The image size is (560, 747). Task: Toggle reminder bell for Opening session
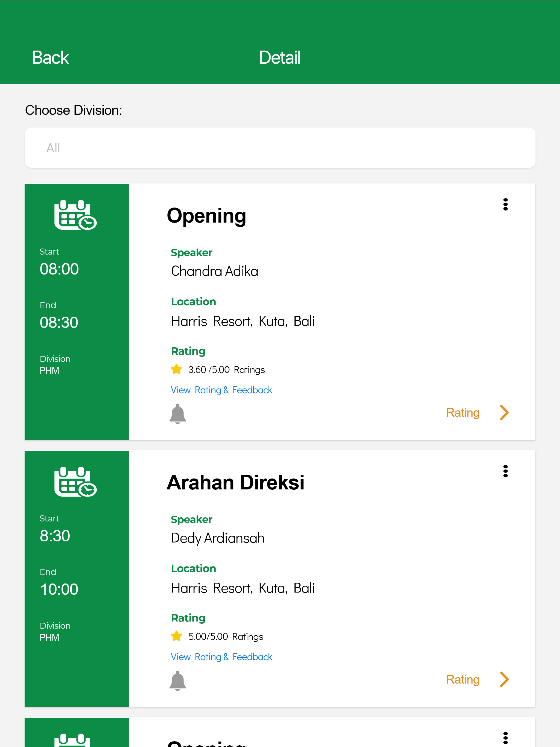pos(178,414)
